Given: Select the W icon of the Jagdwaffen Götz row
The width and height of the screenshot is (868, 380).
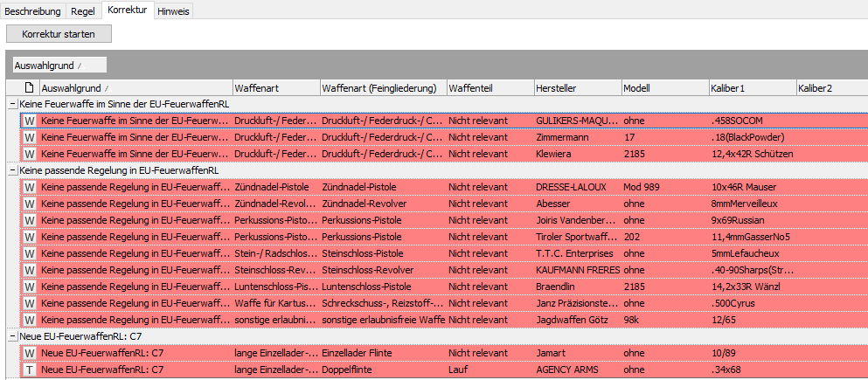Looking at the screenshot, I should 29,320.
